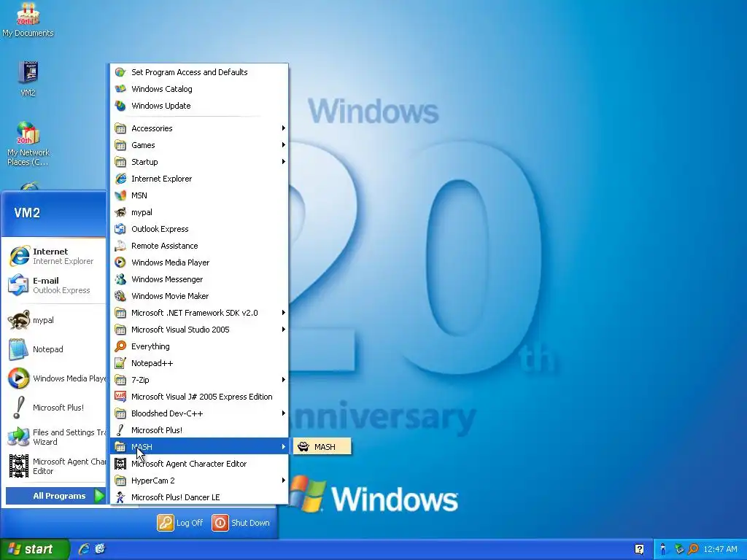Screen dimensions: 747x560
Task: Select the highlighted MASH folder entry
Action: [x=199, y=447]
